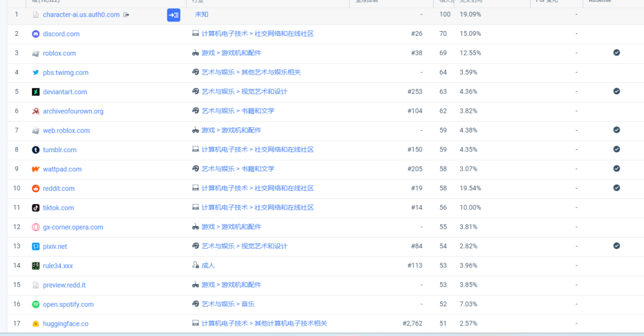Click the AdSense checkmark in deviantart.com row
Screen dimensions: 644x336
[617, 91]
